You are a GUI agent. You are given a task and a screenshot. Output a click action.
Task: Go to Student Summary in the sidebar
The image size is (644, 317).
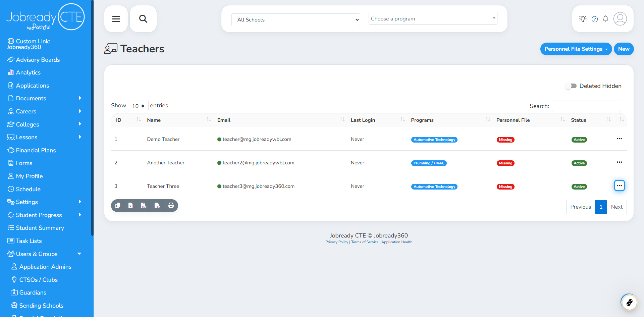pos(40,228)
